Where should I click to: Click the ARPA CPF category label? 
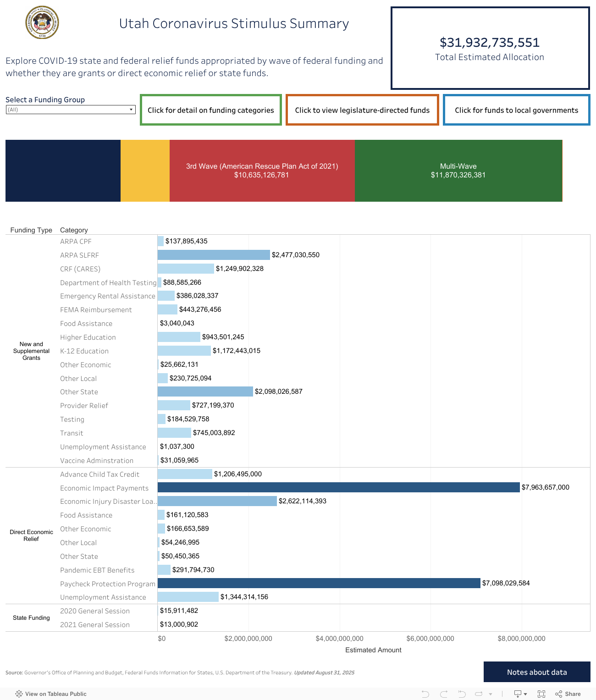click(76, 242)
